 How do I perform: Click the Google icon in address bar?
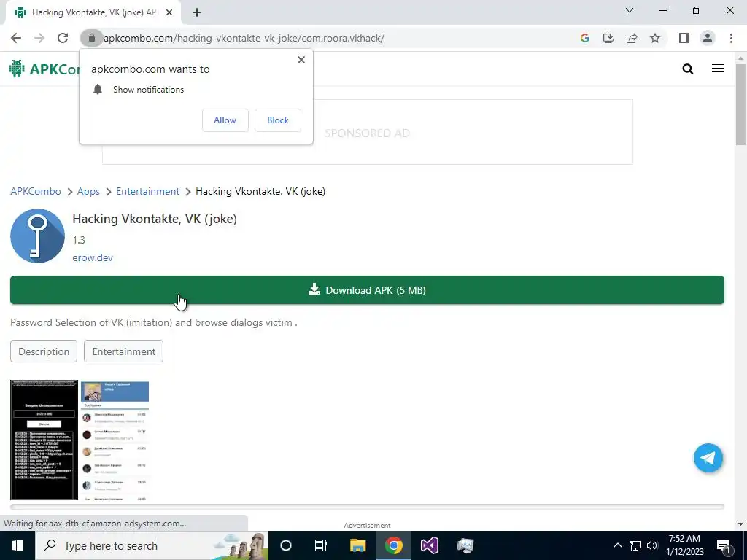pos(585,38)
